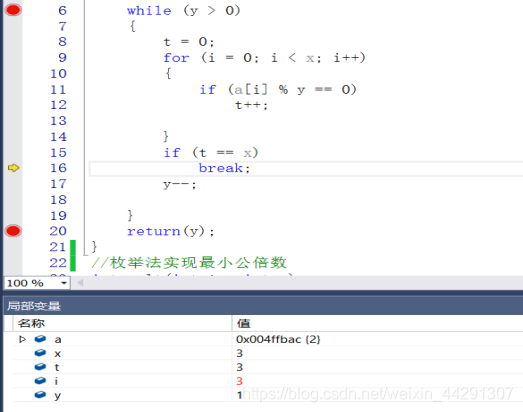This screenshot has width=523, height=412.
Task: Toggle the breakpoint on line 6
Action: 13,10
